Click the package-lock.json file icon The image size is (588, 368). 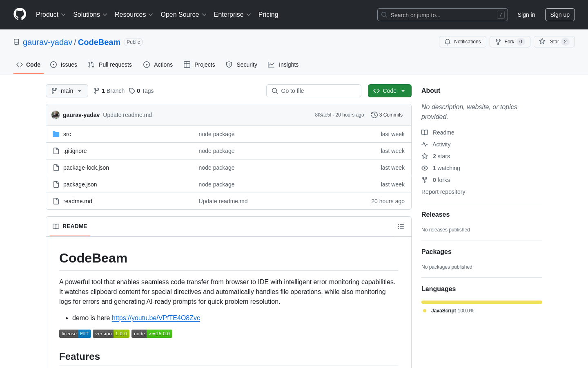tap(56, 168)
